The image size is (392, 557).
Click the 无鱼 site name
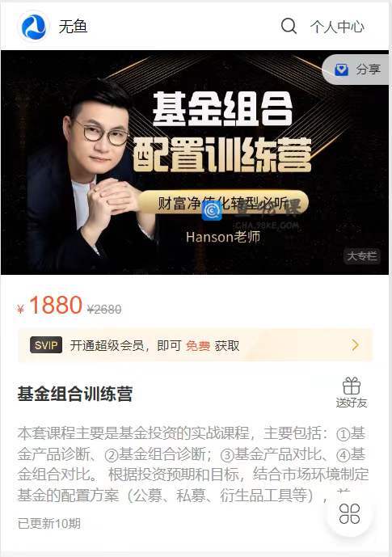click(73, 27)
